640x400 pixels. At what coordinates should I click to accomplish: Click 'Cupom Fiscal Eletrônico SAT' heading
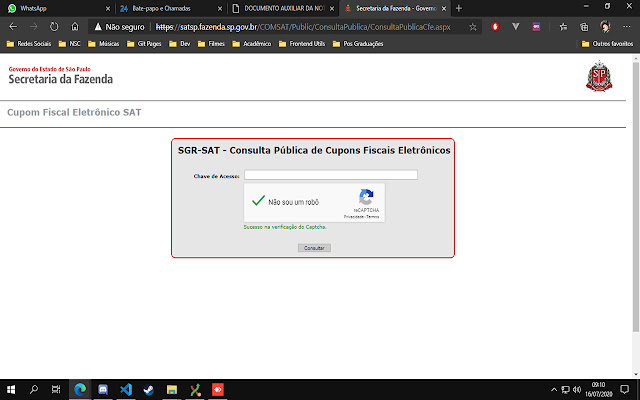[74, 112]
